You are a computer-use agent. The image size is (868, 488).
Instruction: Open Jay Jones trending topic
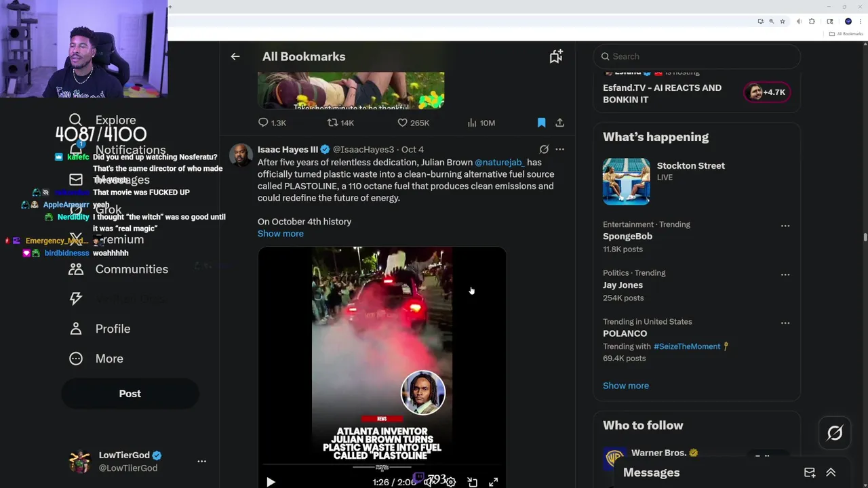(x=623, y=285)
